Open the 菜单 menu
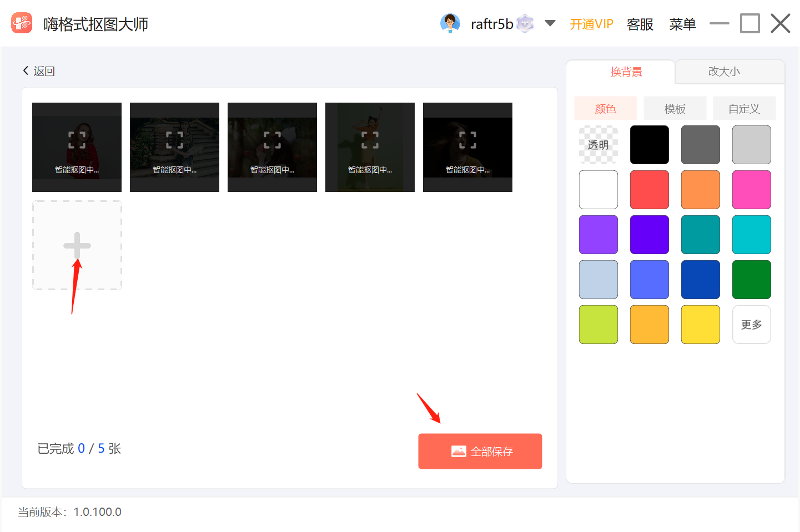The image size is (800, 532). click(x=682, y=24)
